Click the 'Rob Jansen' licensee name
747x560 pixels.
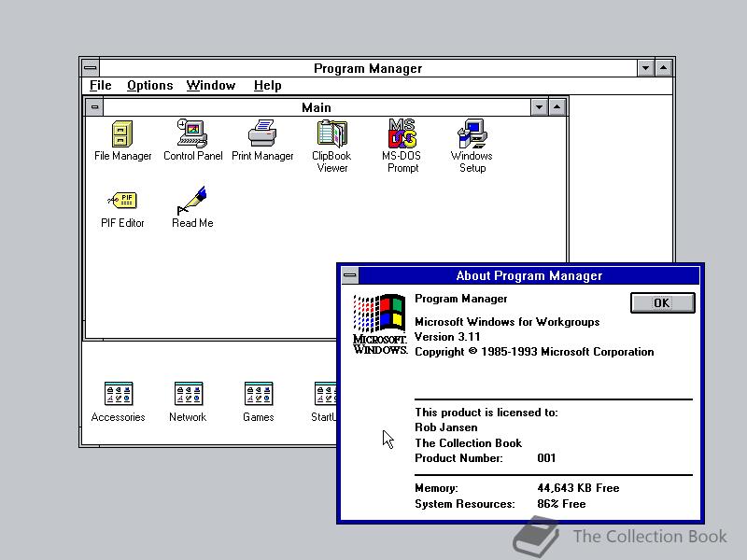[x=446, y=427]
